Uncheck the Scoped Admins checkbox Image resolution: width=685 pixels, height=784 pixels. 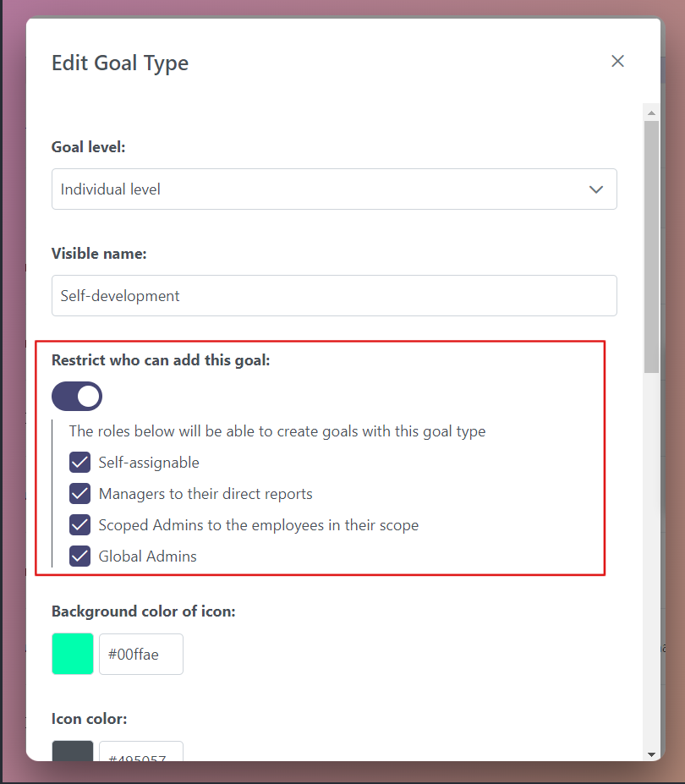[80, 525]
